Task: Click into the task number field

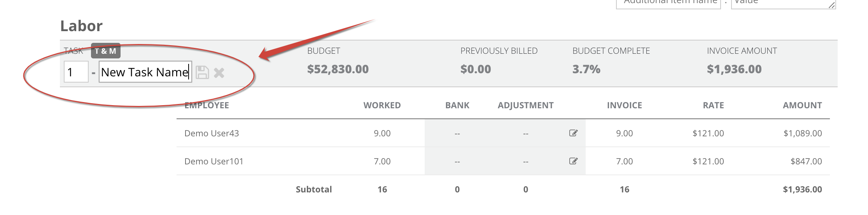Action: coord(76,72)
